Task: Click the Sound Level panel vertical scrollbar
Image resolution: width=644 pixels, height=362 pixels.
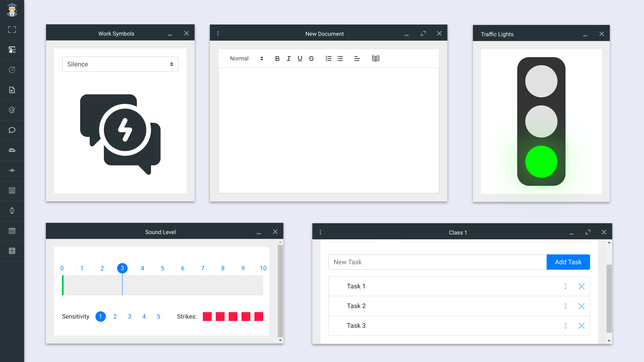Action: pyautogui.click(x=280, y=291)
